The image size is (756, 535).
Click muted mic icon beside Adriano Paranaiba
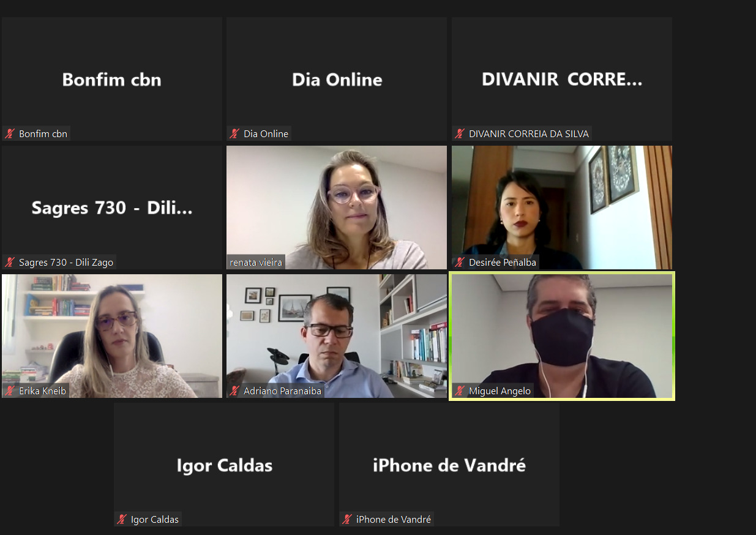[234, 391]
